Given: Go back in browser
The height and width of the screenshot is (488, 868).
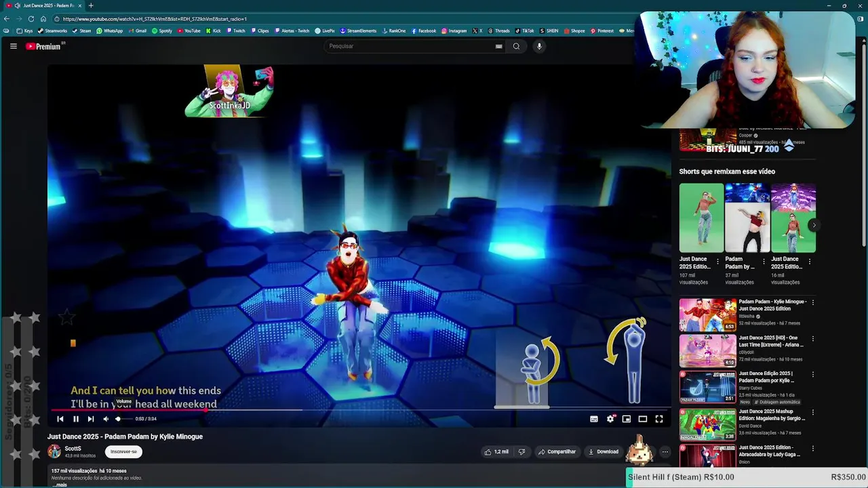Looking at the screenshot, I should (7, 19).
